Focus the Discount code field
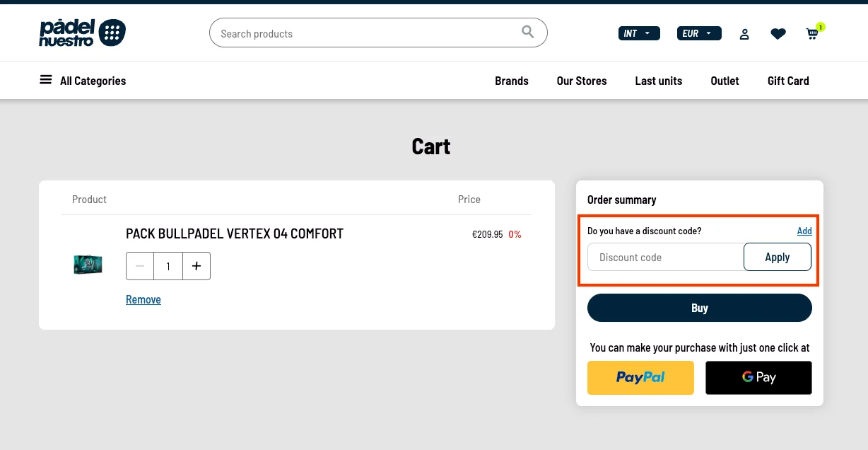Screen dimensions: 868x450 [665, 258]
